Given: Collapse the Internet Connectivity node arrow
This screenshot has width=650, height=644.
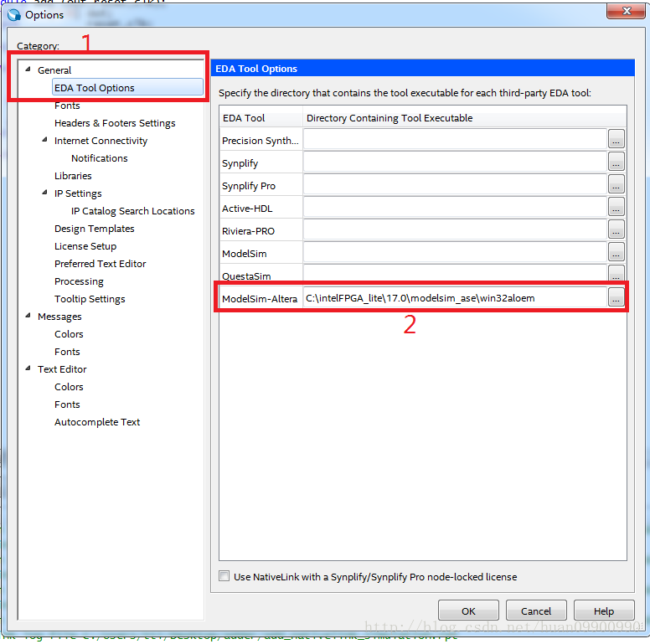Looking at the screenshot, I should click(x=44, y=140).
